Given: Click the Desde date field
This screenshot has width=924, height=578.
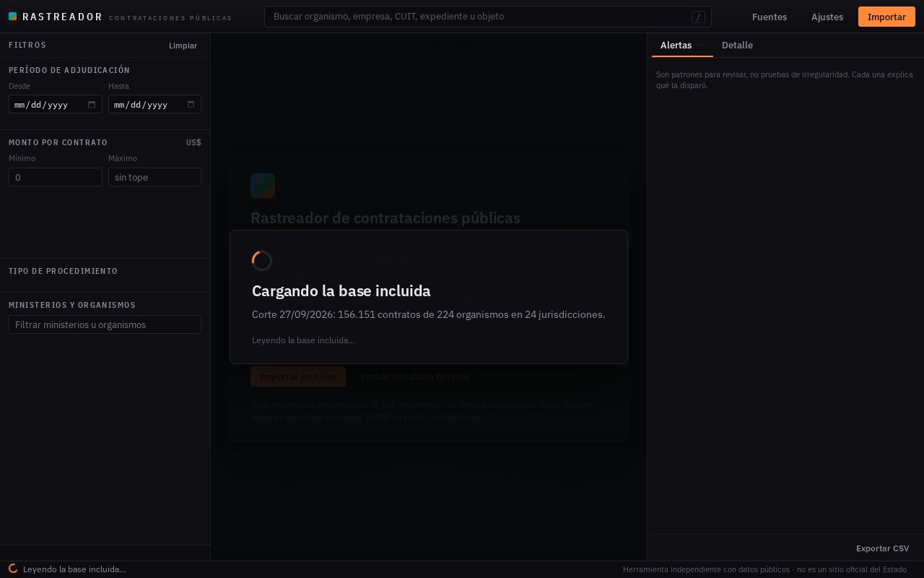Looking at the screenshot, I should (x=55, y=105).
